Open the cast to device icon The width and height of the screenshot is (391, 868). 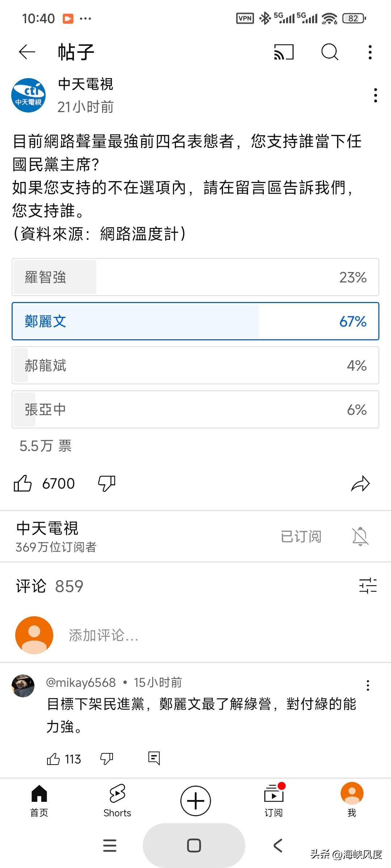click(x=284, y=52)
